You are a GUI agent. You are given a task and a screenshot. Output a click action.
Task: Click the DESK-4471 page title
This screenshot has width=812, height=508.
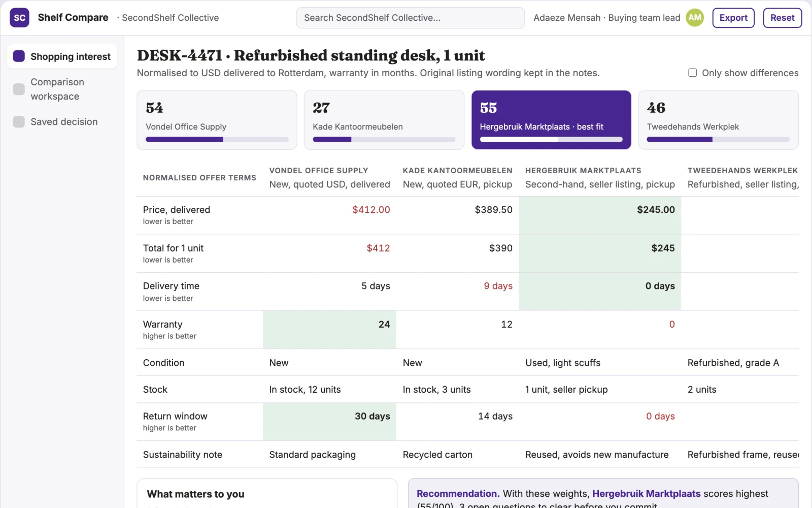point(311,55)
